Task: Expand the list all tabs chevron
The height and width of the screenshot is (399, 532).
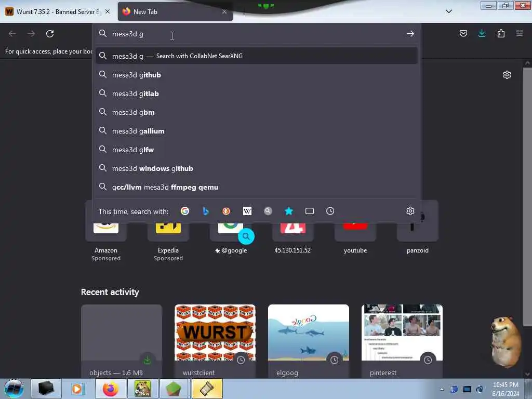Action: point(448,11)
